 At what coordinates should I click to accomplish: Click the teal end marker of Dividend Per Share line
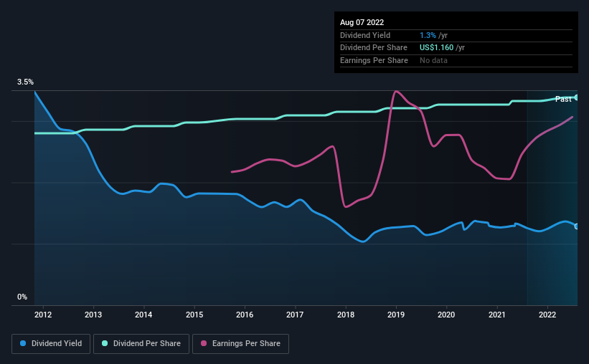click(577, 97)
